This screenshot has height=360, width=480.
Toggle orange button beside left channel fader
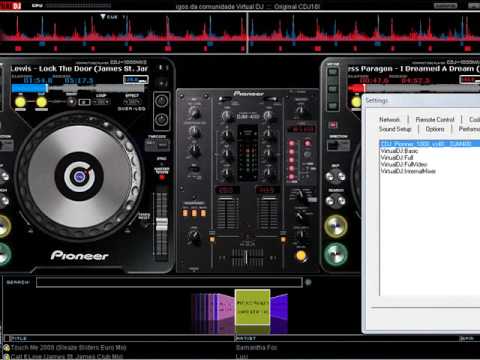212,239
